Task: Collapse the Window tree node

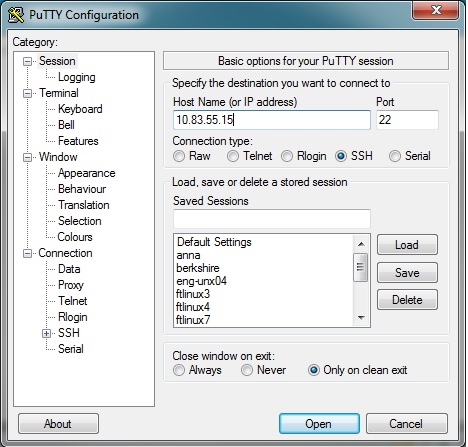Action: 27,157
